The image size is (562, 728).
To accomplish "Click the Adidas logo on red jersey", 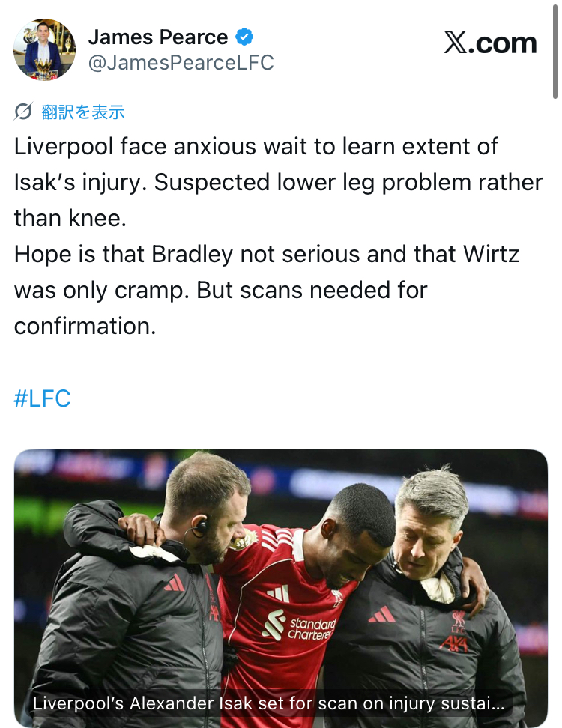I will click(278, 594).
